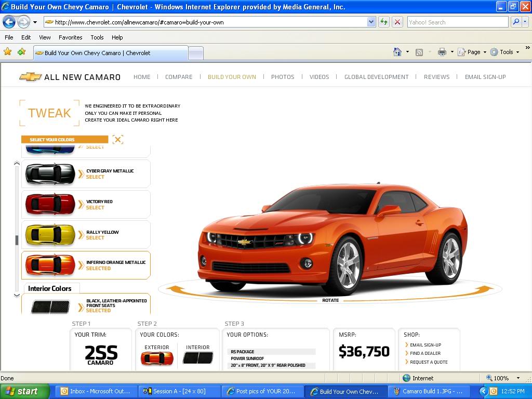Click the Add to Favorites icon

pyautogui.click(x=22, y=52)
